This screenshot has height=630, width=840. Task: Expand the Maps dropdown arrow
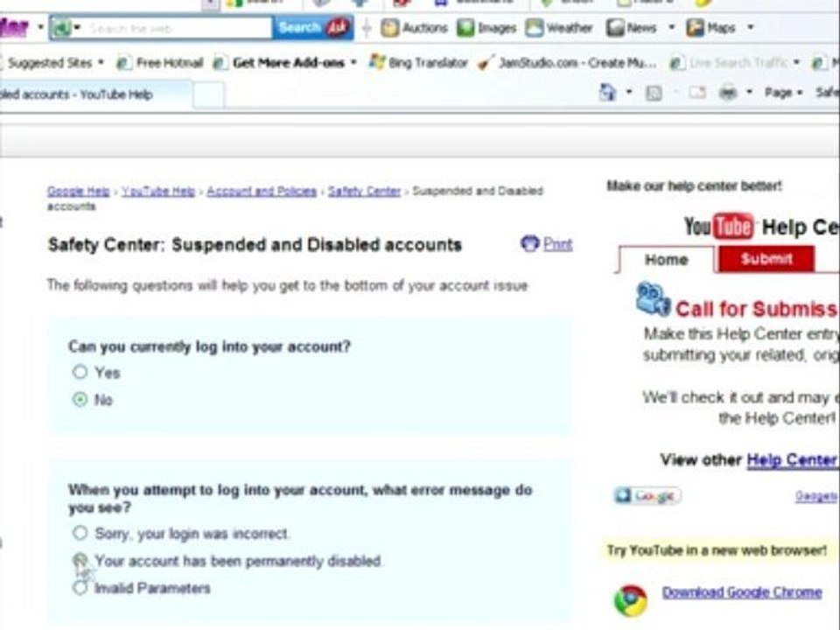point(751,27)
